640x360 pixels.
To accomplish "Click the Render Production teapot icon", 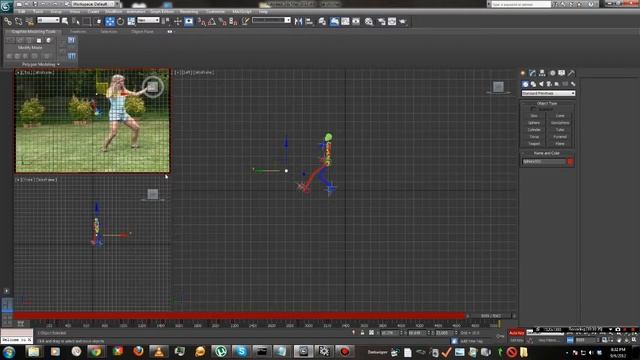I will pos(403,21).
